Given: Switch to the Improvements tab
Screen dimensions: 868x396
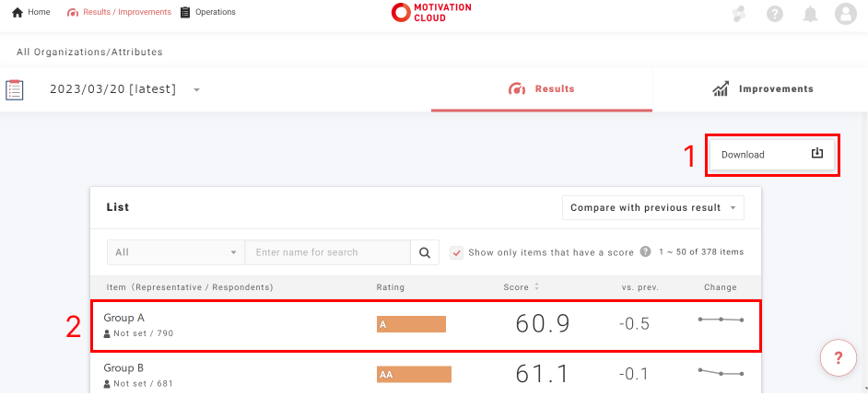Looking at the screenshot, I should [x=762, y=89].
